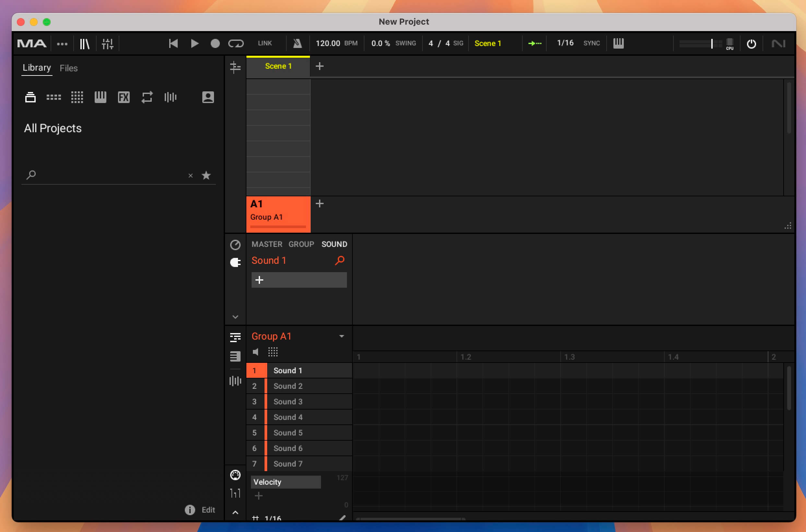
Task: Switch to the MASTER tab
Action: [x=266, y=244]
